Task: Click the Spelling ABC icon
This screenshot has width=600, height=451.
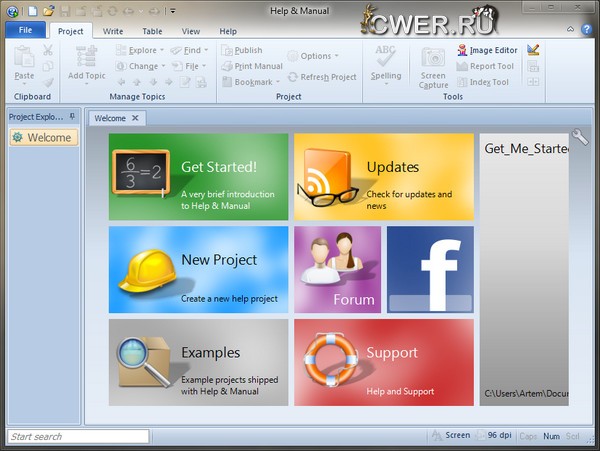Action: [x=385, y=57]
